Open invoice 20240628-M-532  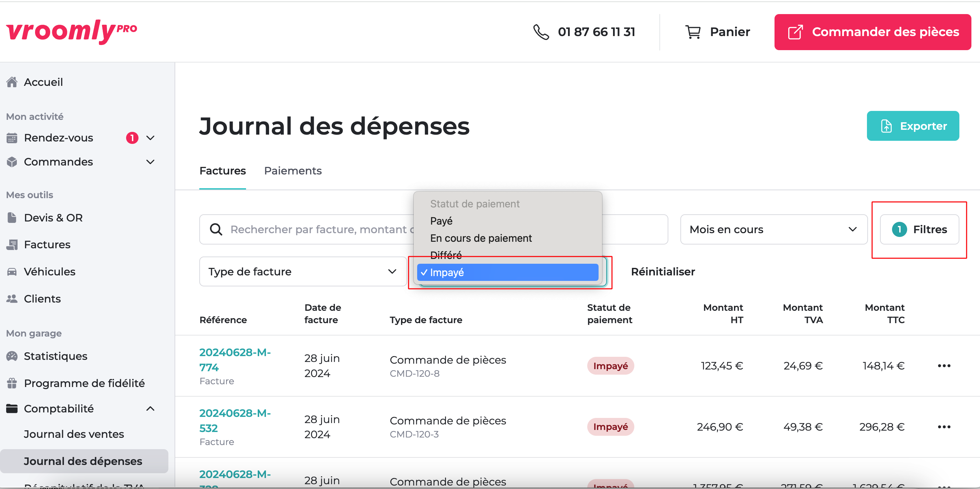pyautogui.click(x=235, y=421)
